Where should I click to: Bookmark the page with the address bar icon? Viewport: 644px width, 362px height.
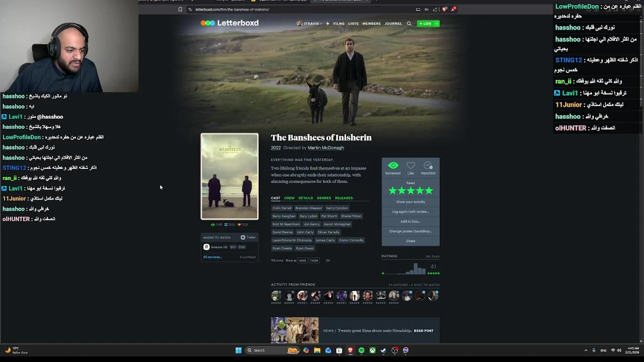(x=180, y=9)
